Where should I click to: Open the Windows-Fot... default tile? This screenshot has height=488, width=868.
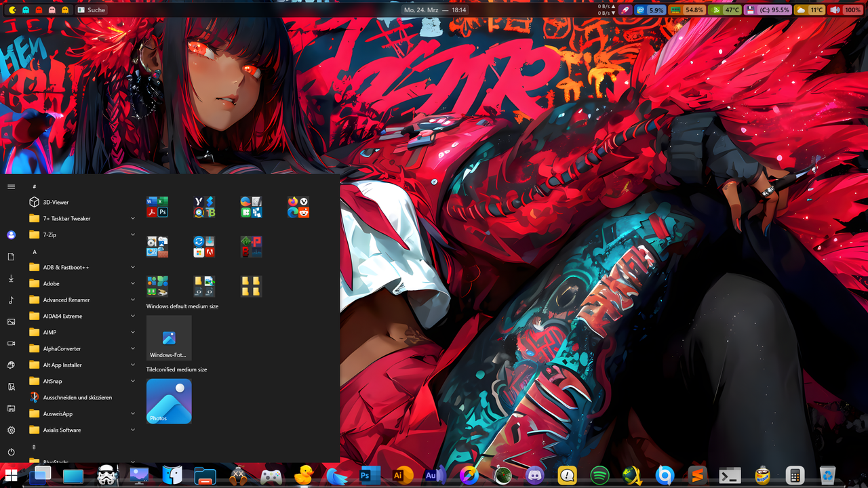point(169,338)
